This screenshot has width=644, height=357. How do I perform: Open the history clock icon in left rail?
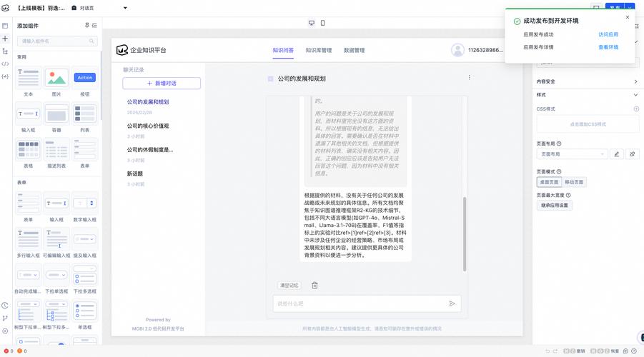pos(5,306)
